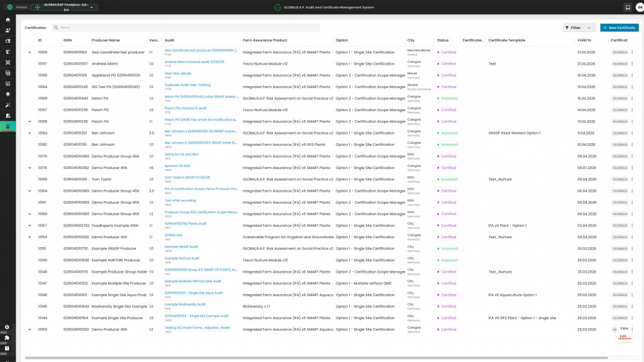Open the three-dot menu for Andreas Mann row

[632, 63]
